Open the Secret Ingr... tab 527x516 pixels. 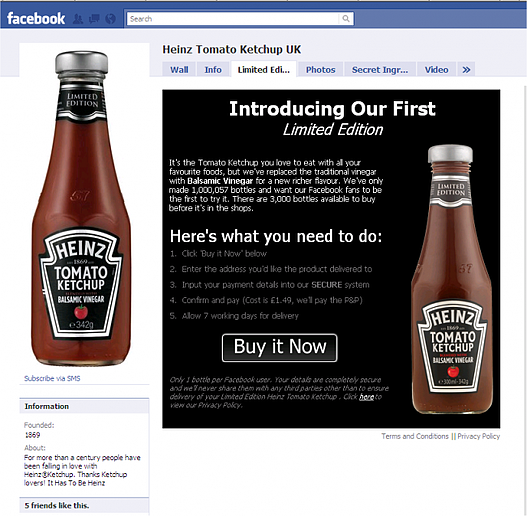[380, 70]
